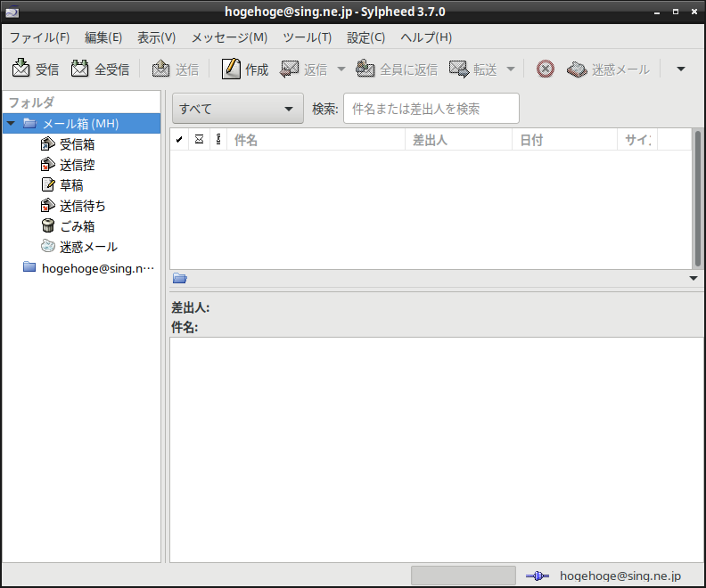The image size is (706, 588).
Task: Collapse the メール箱 (MH) tree arrow
Action: [x=12, y=123]
